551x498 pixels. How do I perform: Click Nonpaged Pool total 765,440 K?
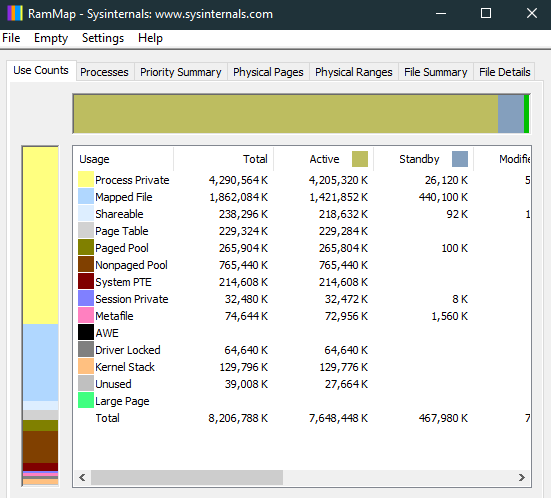pos(243,265)
